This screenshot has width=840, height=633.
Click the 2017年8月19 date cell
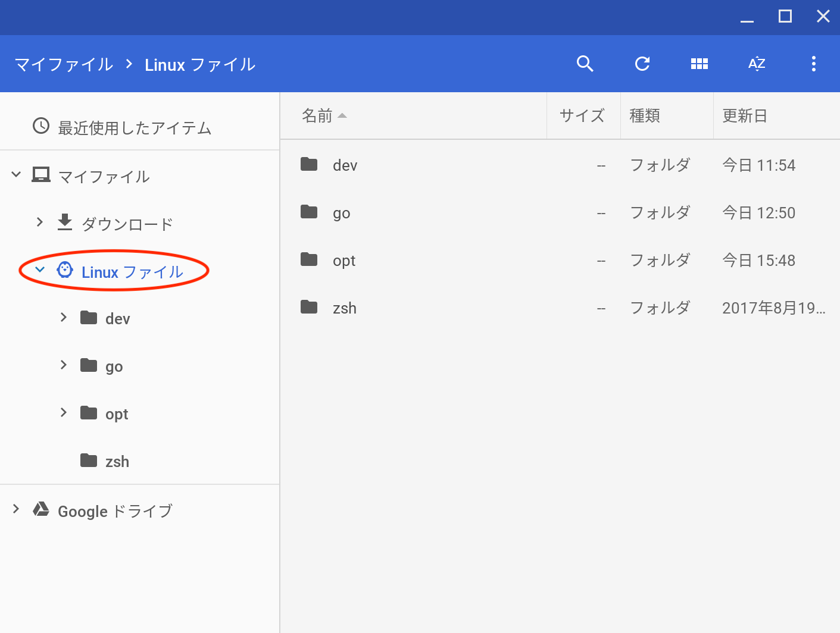[x=773, y=308]
